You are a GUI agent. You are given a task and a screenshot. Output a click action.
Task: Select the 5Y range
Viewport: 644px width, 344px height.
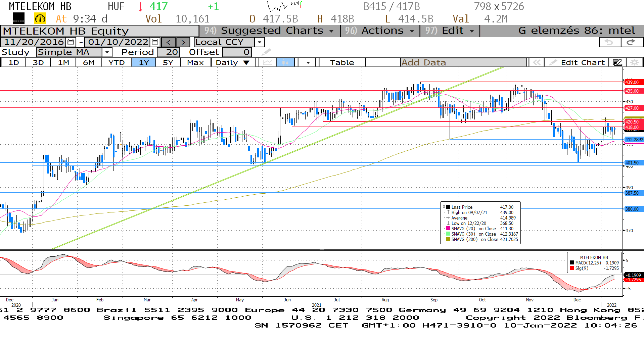pyautogui.click(x=168, y=62)
